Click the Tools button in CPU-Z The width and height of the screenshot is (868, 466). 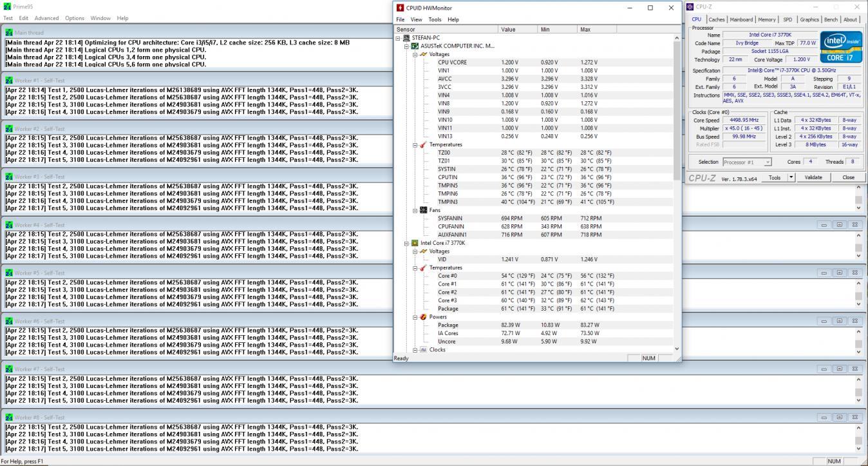775,177
